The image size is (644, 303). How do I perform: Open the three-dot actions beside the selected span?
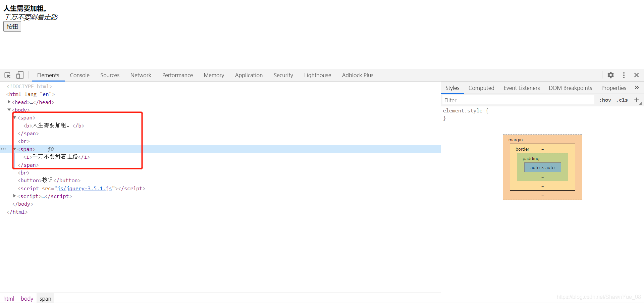pos(3,149)
